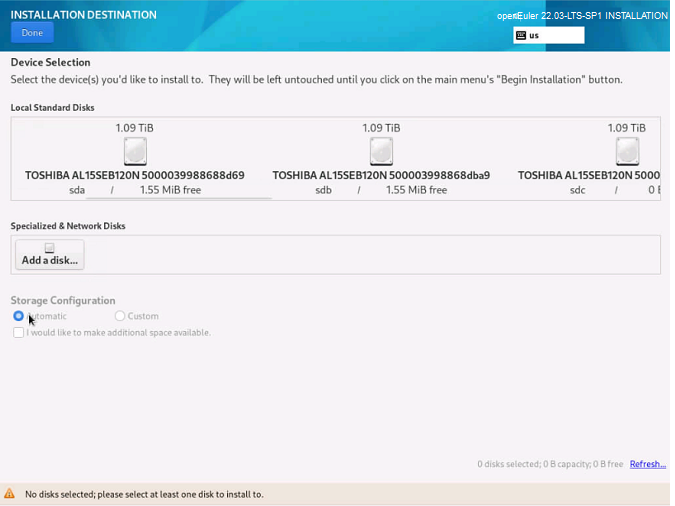Image resolution: width=675 pixels, height=506 pixels.
Task: Select the sda disk drive icon
Action: click(x=135, y=152)
